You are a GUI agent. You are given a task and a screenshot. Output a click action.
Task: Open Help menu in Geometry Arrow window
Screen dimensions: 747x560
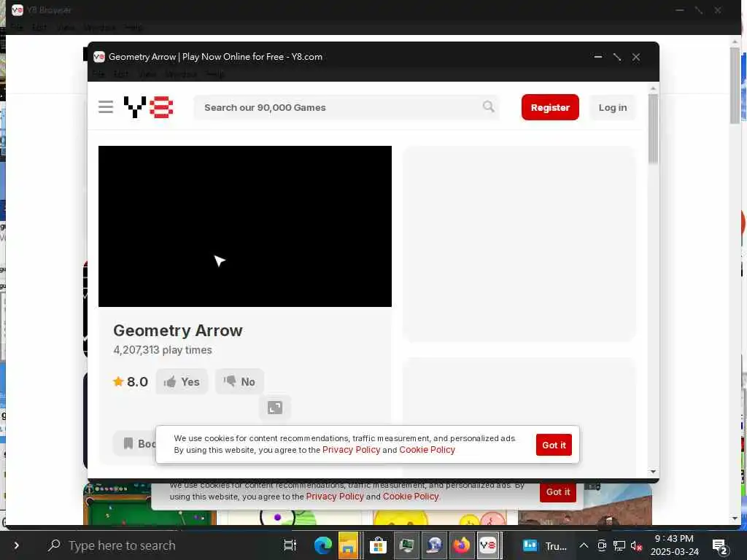click(214, 74)
